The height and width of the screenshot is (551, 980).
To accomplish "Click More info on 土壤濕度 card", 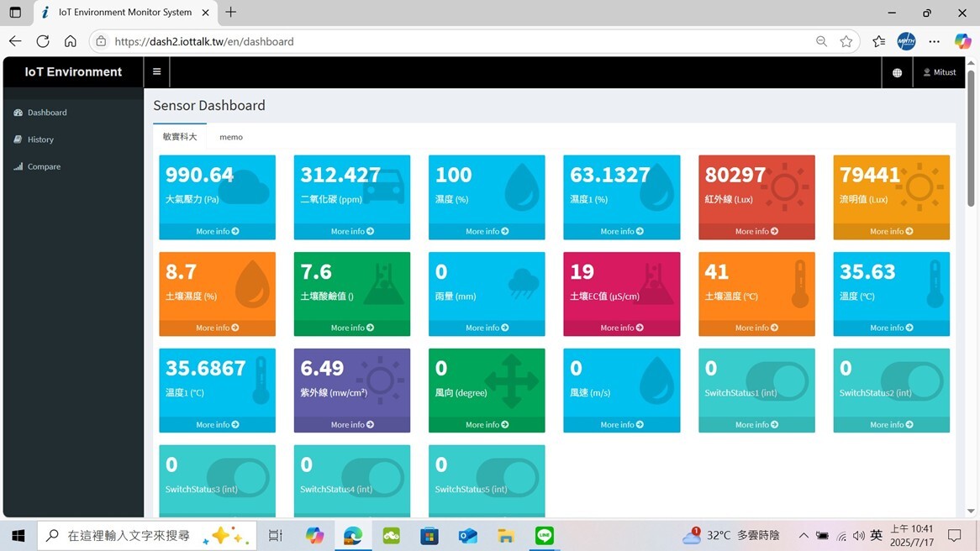I will tap(217, 328).
